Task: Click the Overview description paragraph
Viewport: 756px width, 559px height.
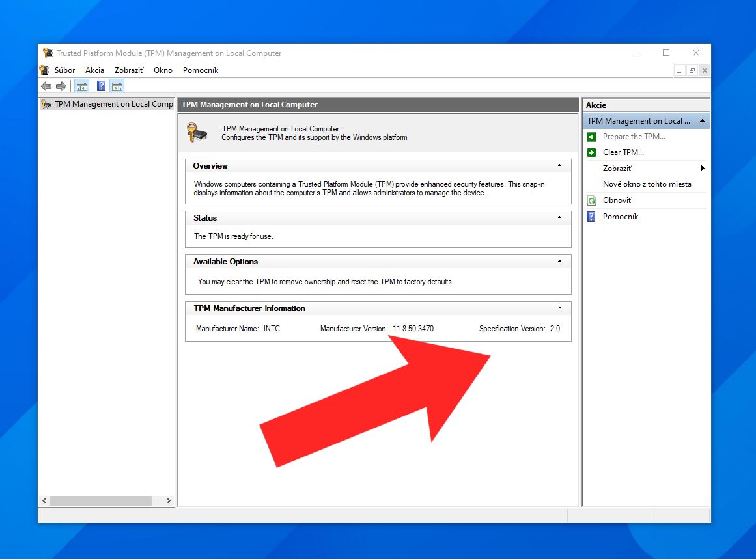Action: click(369, 189)
